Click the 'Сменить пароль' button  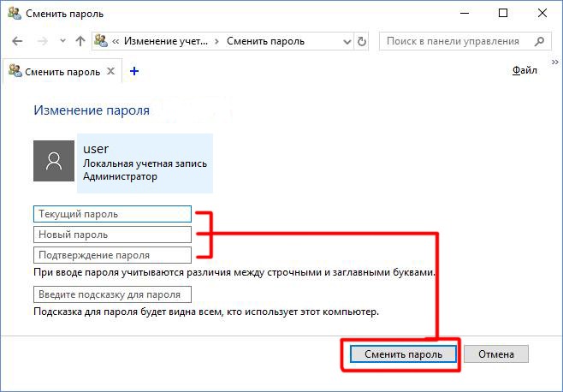403,354
